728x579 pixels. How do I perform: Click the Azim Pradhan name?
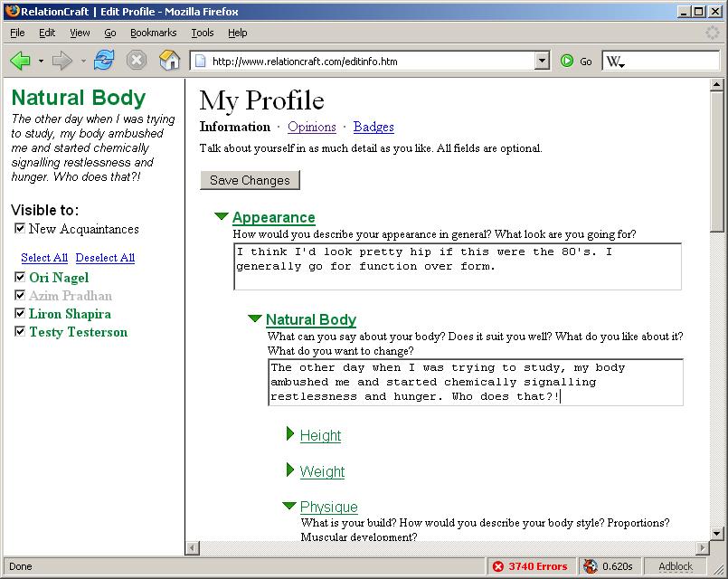click(71, 296)
